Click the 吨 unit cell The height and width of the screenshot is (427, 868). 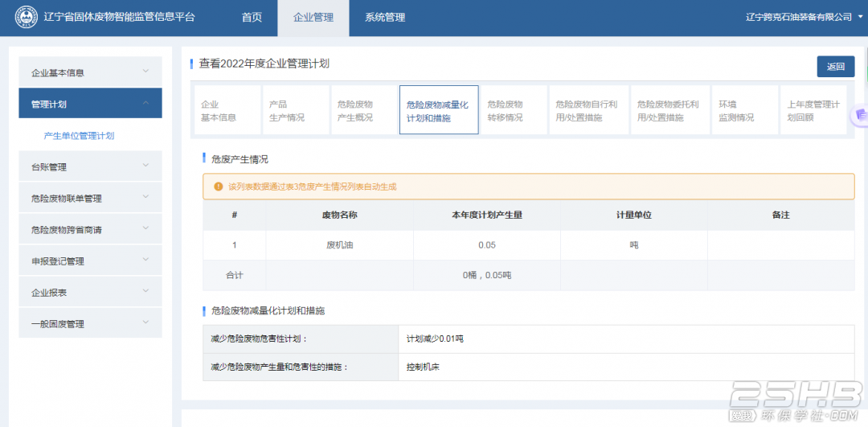coord(634,245)
